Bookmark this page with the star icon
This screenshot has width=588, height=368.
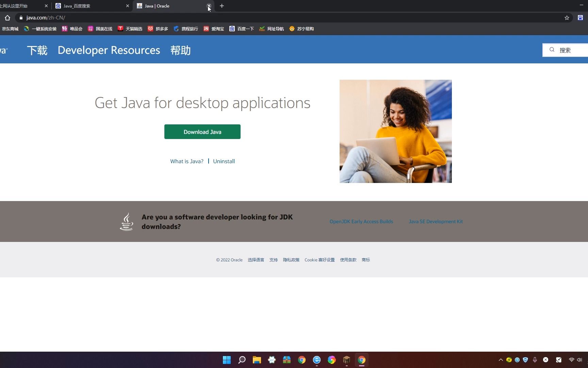point(567,18)
